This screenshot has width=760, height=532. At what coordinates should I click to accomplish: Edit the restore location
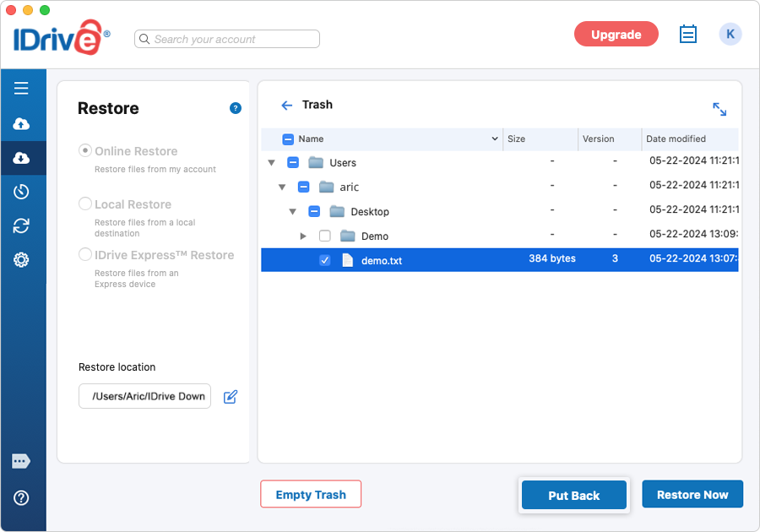pyautogui.click(x=231, y=397)
